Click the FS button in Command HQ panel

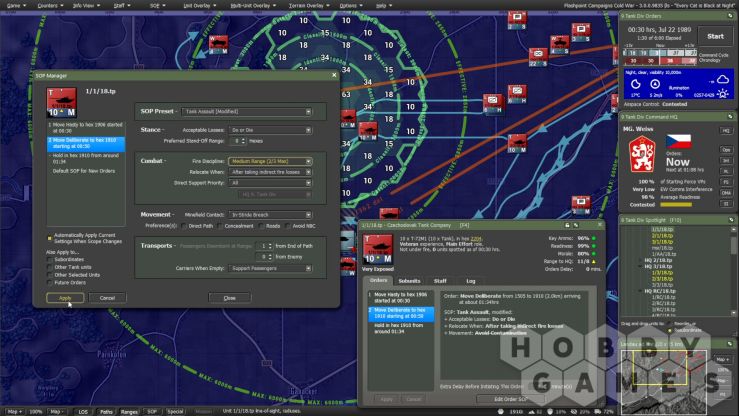click(x=726, y=181)
